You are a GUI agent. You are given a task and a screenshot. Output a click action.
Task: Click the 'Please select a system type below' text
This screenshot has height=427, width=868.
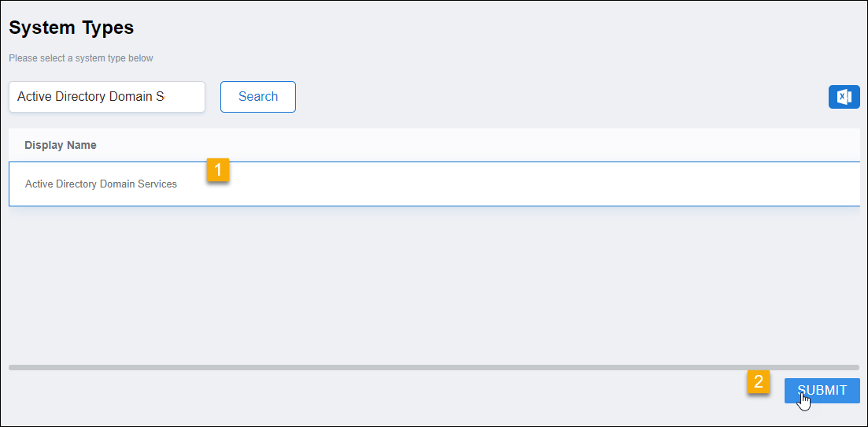[x=81, y=58]
